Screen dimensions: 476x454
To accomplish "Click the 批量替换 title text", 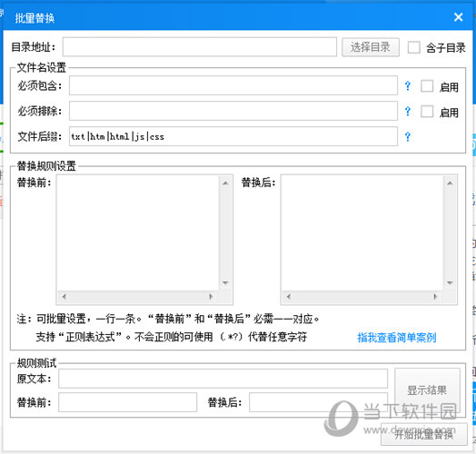I will coord(35,18).
